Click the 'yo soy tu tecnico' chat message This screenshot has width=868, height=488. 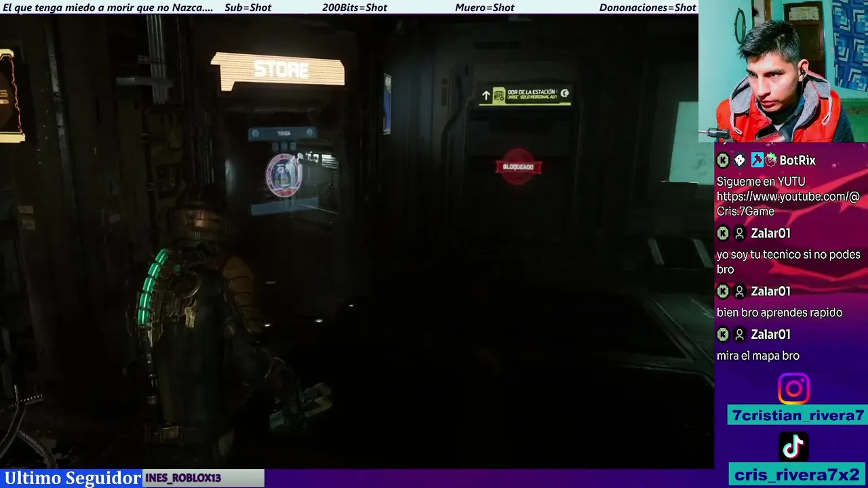788,262
